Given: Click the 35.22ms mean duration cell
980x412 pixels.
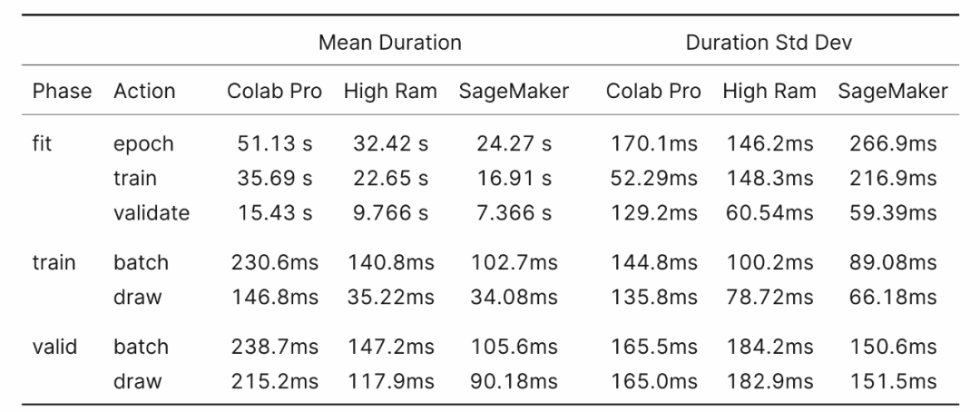Looking at the screenshot, I should coord(390,298).
